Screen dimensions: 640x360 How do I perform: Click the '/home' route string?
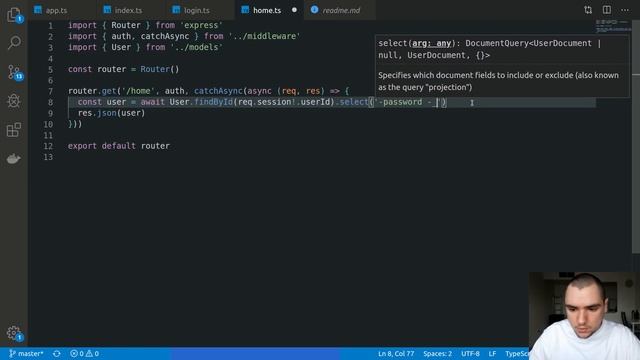coord(138,91)
